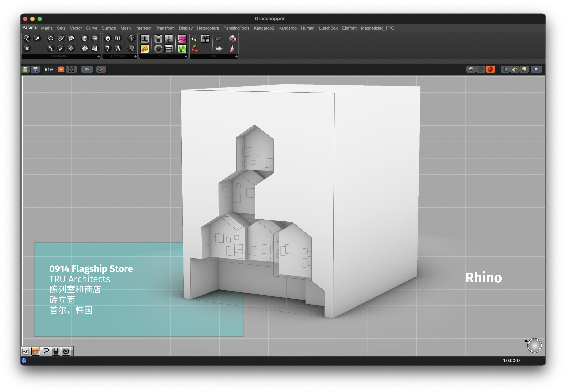Disable preview with gray cylinder button
The image size is (566, 392).
click(481, 69)
